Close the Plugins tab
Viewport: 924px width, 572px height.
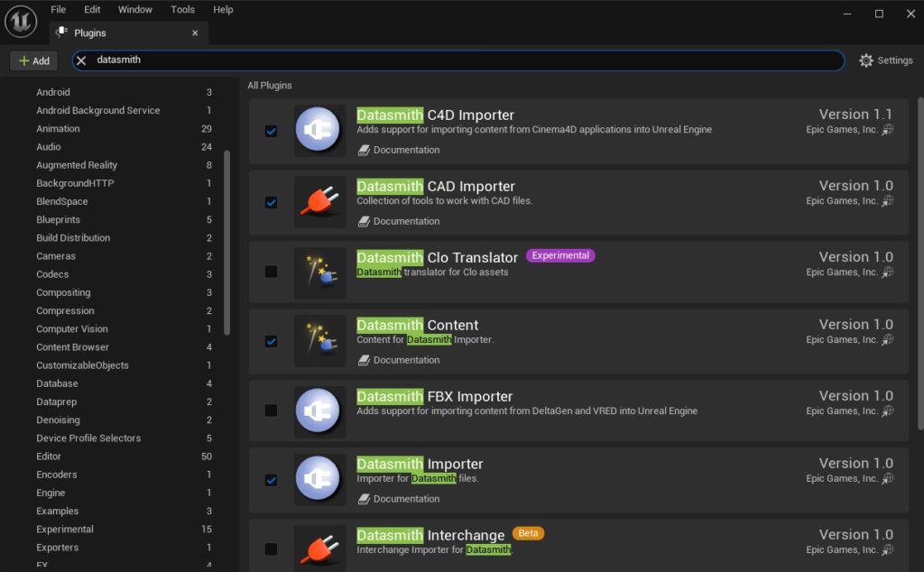(x=195, y=33)
